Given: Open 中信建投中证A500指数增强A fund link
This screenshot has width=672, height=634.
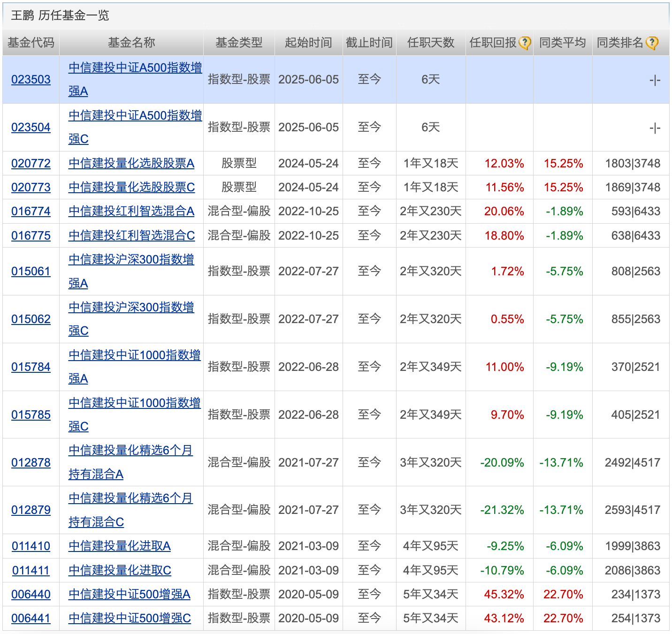Looking at the screenshot, I should tap(135, 68).
